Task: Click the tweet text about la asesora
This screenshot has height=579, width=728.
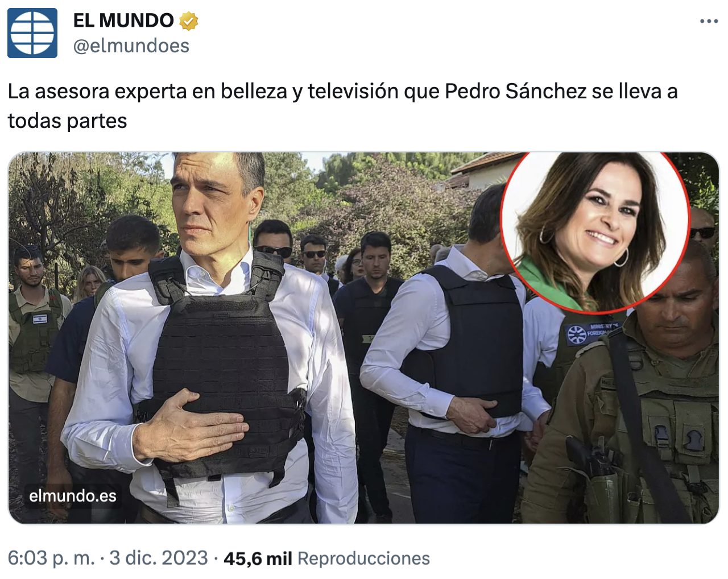Action: (342, 106)
